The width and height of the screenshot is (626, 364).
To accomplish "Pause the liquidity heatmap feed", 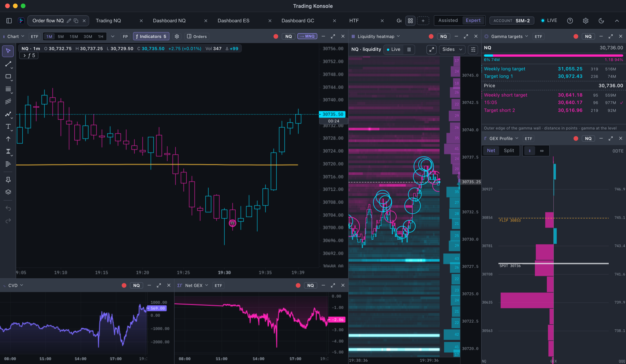I will coord(409,49).
